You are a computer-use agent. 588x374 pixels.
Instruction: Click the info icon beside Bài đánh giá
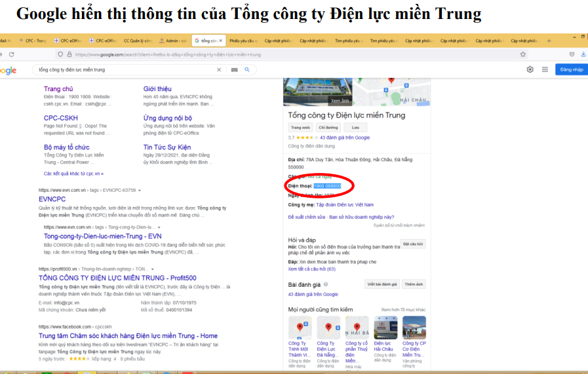coord(326,284)
